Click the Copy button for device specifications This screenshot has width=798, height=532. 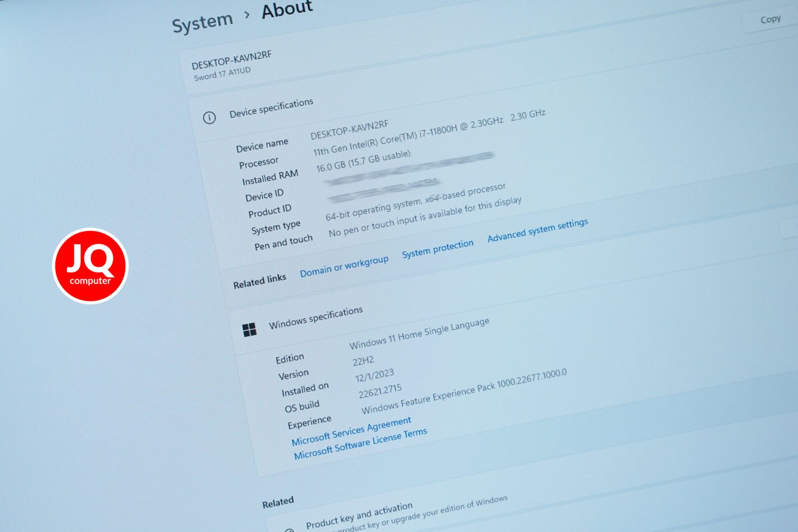(770, 20)
